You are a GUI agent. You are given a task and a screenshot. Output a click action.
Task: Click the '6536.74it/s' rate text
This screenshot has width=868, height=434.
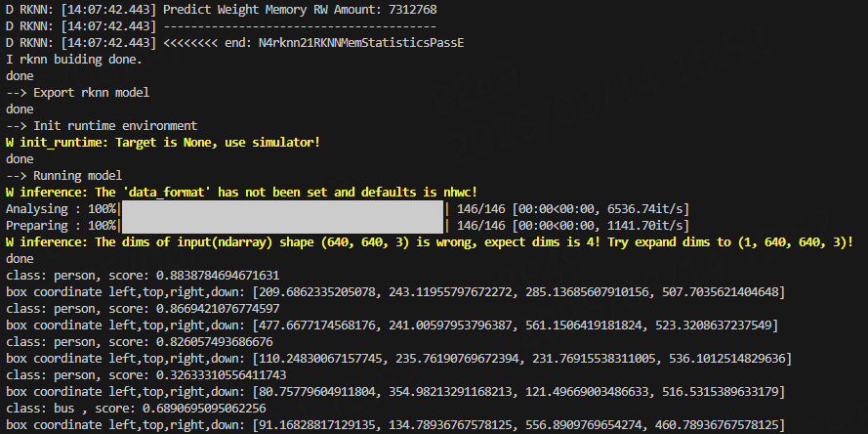[x=648, y=209]
